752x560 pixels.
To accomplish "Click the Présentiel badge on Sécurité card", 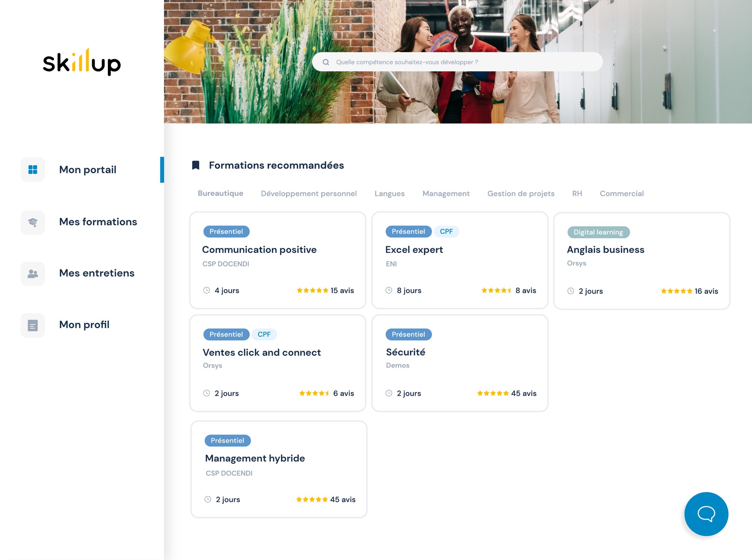I will tap(408, 334).
